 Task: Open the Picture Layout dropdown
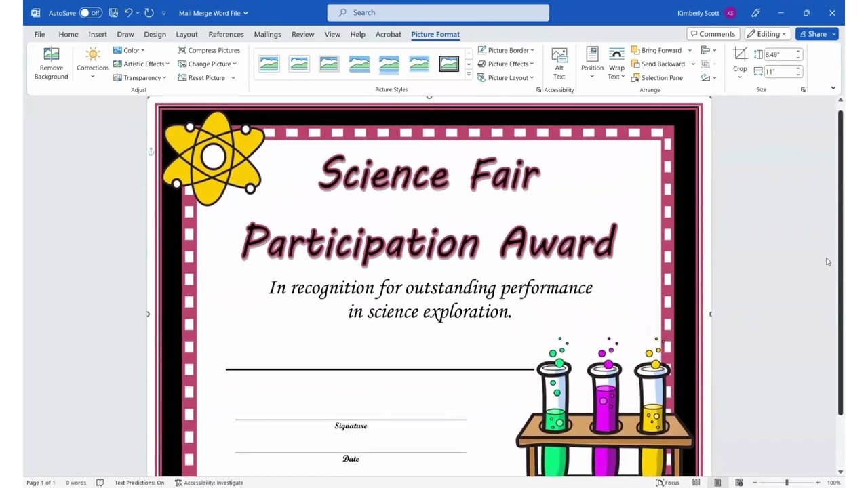[x=506, y=77]
